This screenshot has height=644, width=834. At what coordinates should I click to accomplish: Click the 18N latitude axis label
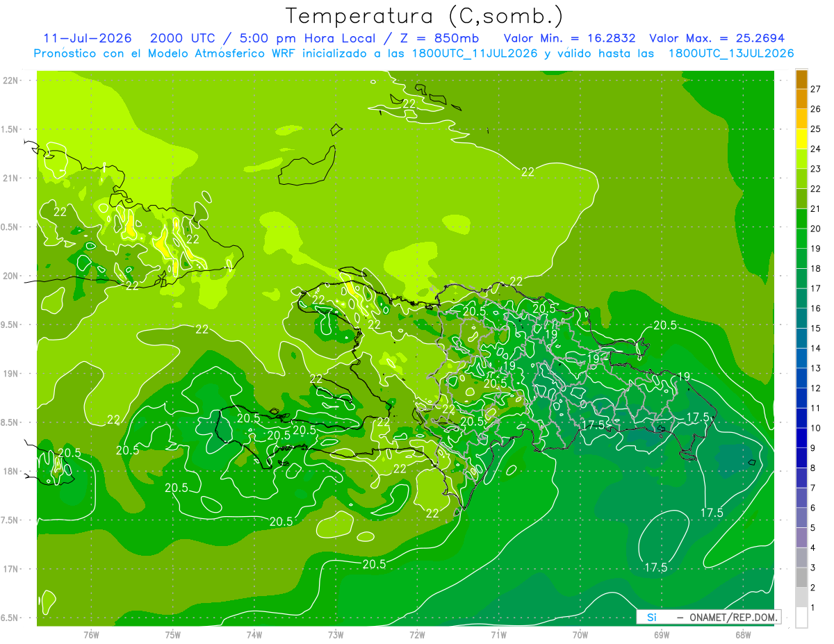click(x=11, y=471)
